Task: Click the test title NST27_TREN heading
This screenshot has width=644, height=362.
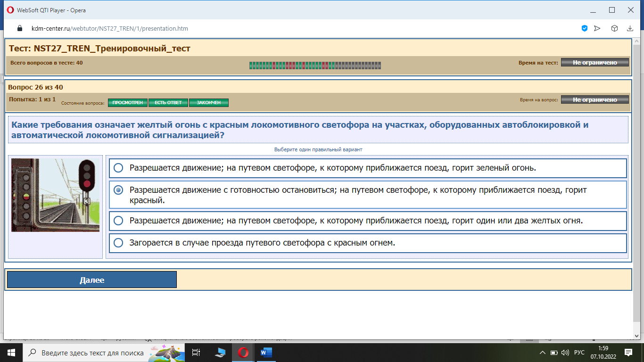Action: [x=99, y=49]
